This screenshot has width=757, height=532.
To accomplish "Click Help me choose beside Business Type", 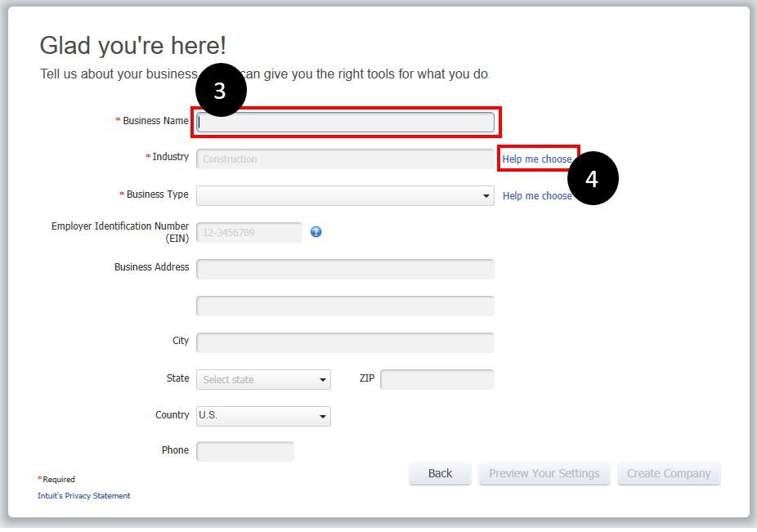I will [x=537, y=196].
